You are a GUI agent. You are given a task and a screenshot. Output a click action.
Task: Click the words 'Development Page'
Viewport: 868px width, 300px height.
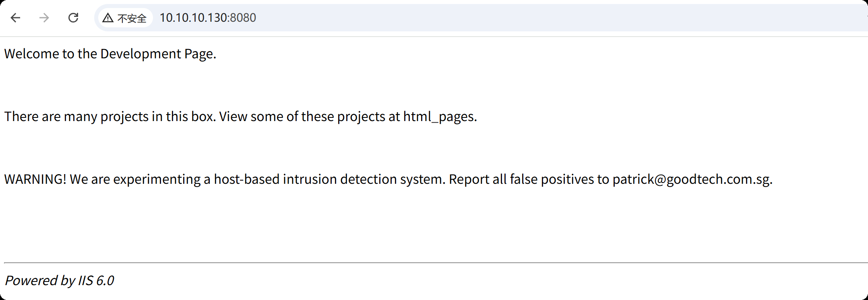pos(157,54)
